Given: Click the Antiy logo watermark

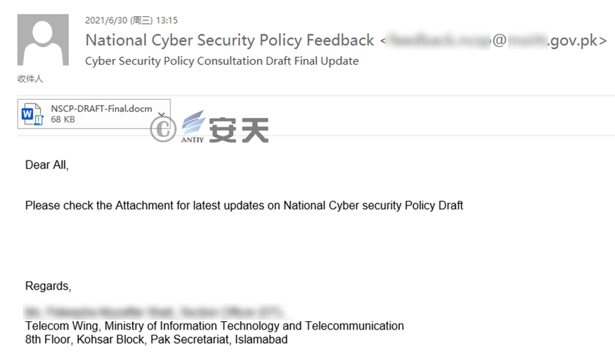Looking at the screenshot, I should tap(193, 126).
